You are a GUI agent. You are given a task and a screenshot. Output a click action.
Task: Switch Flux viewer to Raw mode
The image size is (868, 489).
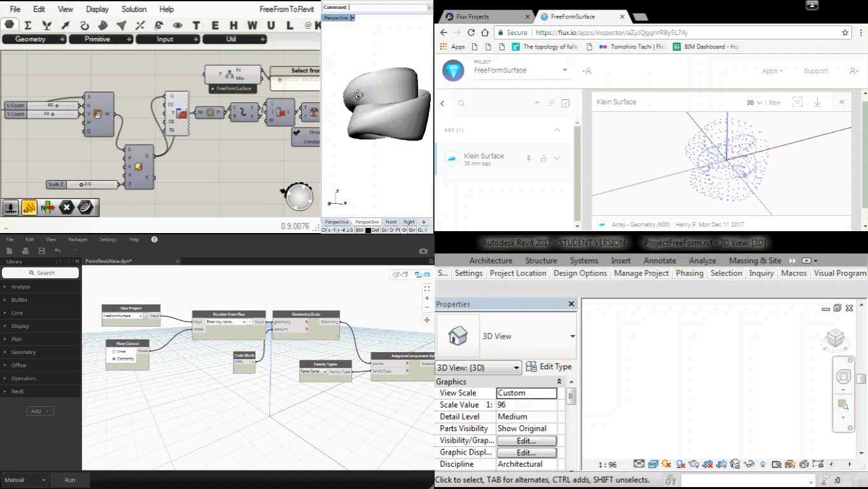(774, 103)
